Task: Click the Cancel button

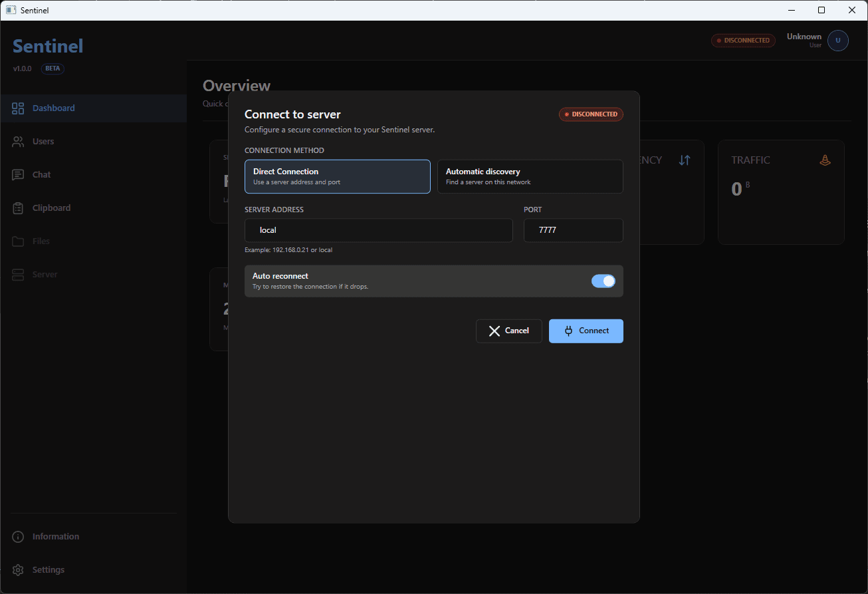Action: pos(509,331)
